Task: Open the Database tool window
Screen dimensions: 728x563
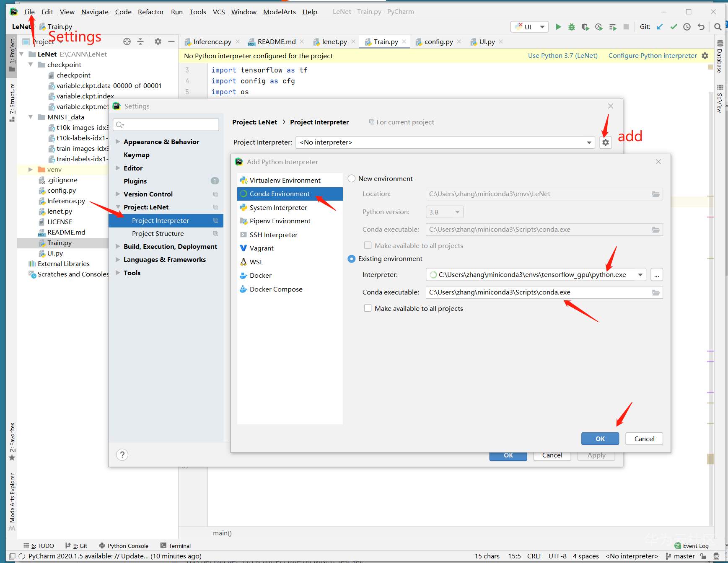Action: click(720, 56)
